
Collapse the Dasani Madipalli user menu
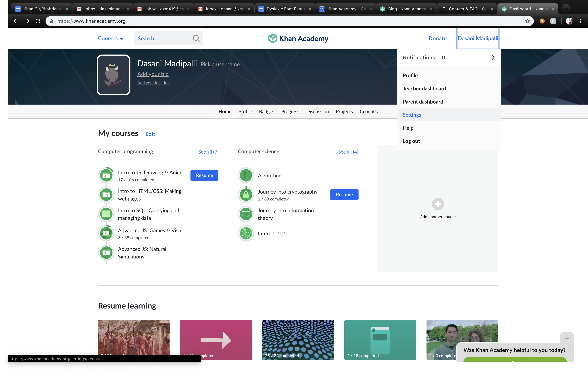pos(478,38)
